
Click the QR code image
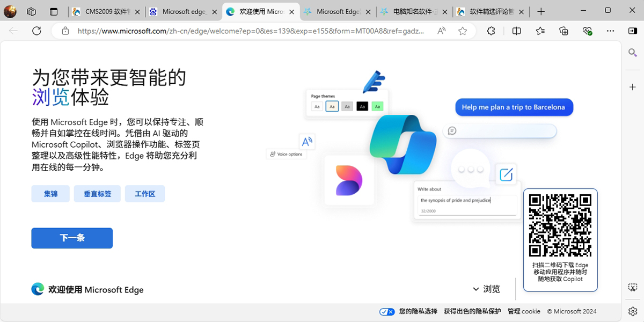pos(560,225)
